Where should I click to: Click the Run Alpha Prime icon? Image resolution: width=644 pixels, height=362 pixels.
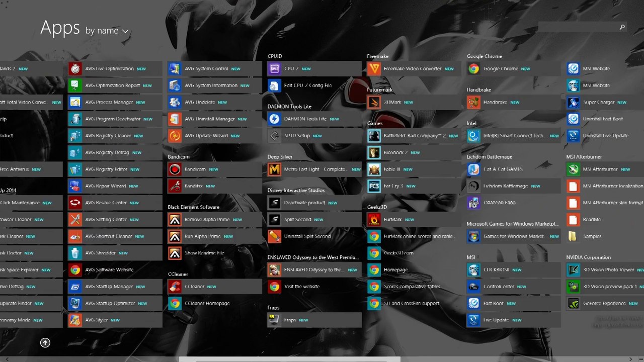(x=175, y=236)
